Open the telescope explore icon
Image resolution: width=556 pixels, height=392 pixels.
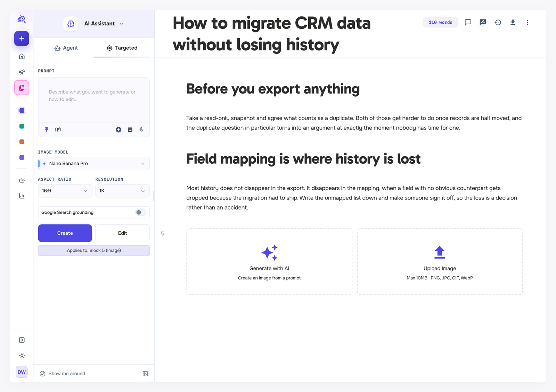point(22,72)
